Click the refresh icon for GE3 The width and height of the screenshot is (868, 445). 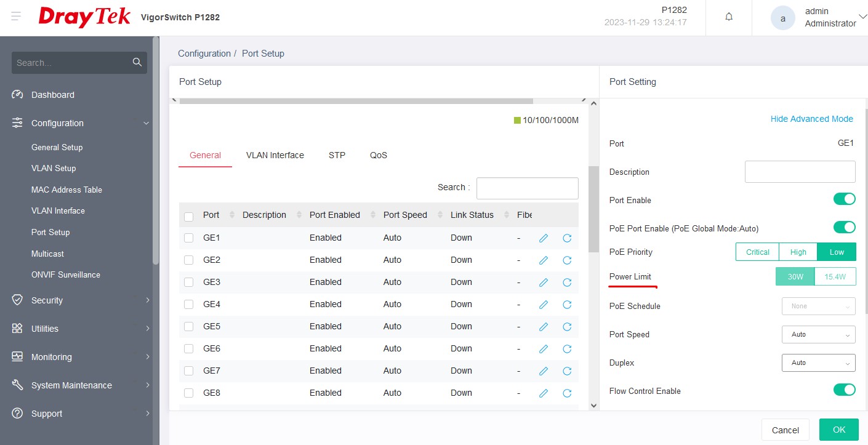click(567, 283)
